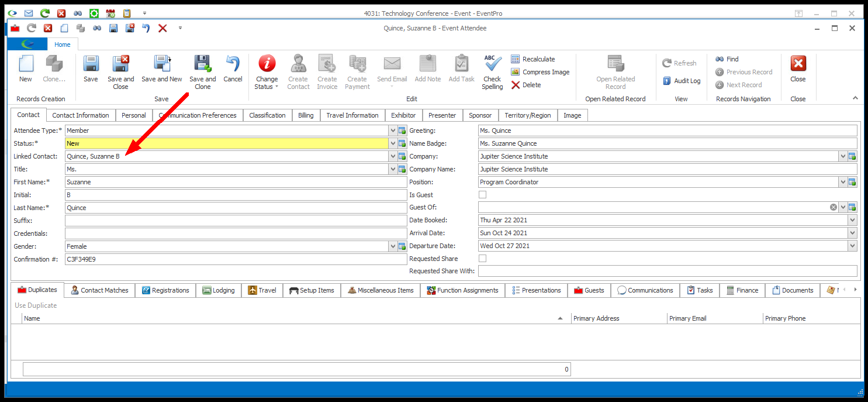Open the Registrations bottom tab
The height and width of the screenshot is (402, 868).
(165, 290)
